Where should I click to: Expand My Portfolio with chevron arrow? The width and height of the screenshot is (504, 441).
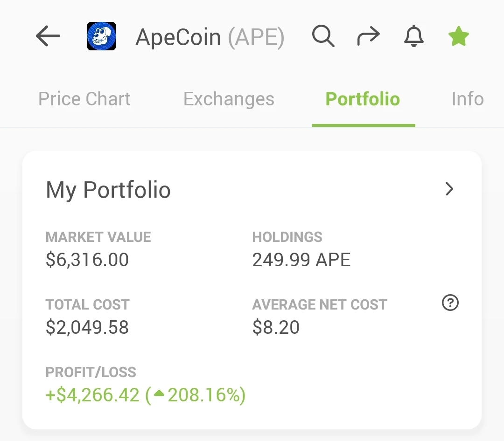pos(449,189)
